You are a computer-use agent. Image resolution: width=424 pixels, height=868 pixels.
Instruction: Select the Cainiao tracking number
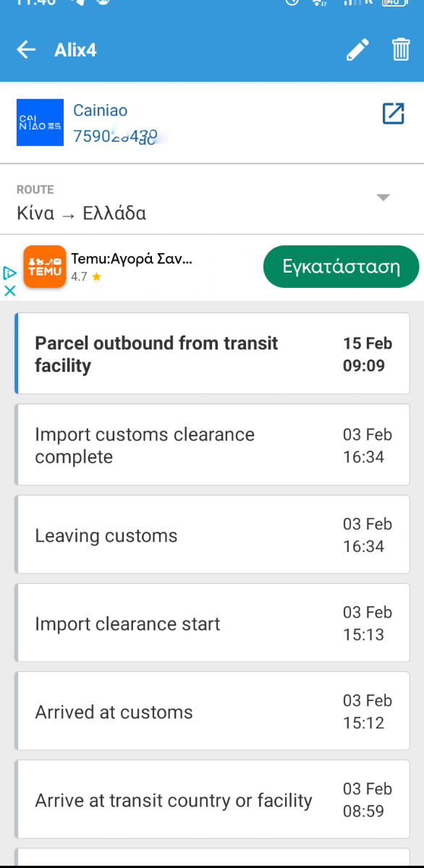pyautogui.click(x=116, y=135)
